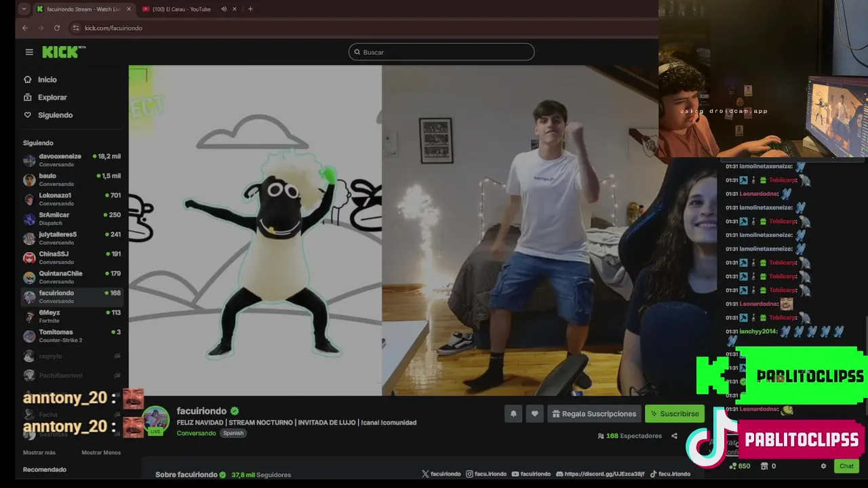Open ChinaSSJ followed channel
Image resolution: width=868 pixels, height=488 pixels.
click(72, 258)
